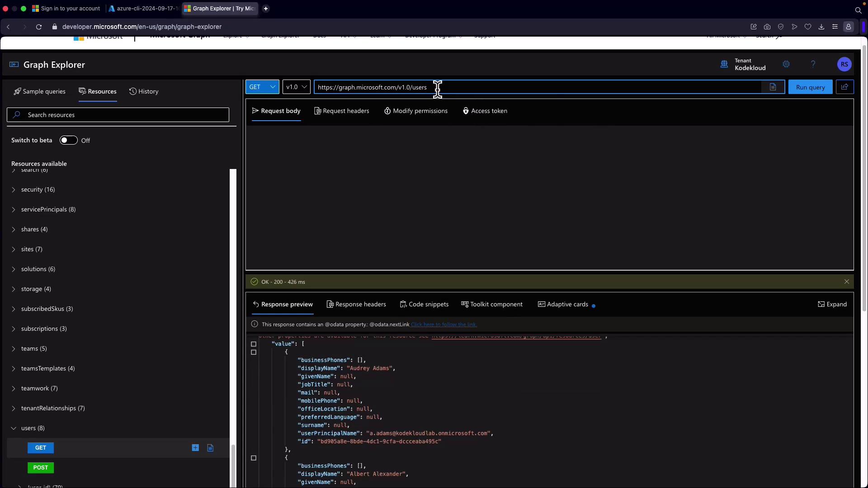Open the docs icon for the users GET row
The width and height of the screenshot is (868, 488).
click(x=210, y=448)
